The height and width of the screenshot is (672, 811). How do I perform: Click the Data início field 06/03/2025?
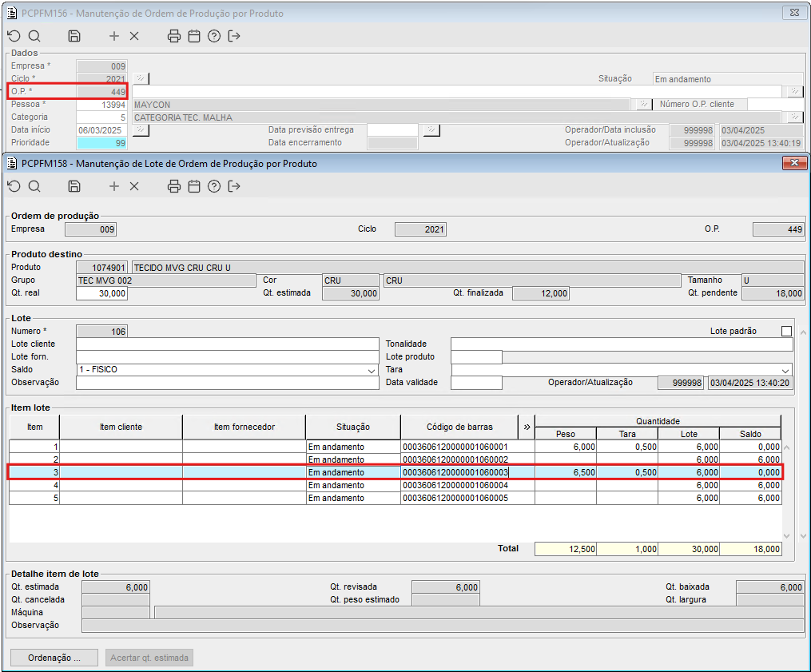tap(102, 130)
